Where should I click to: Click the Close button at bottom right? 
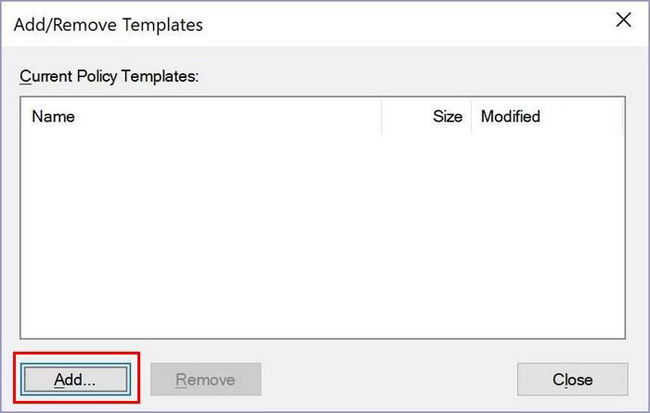click(x=572, y=379)
